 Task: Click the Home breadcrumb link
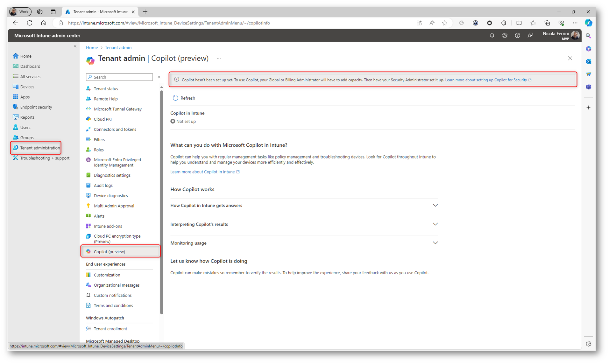[x=92, y=47]
